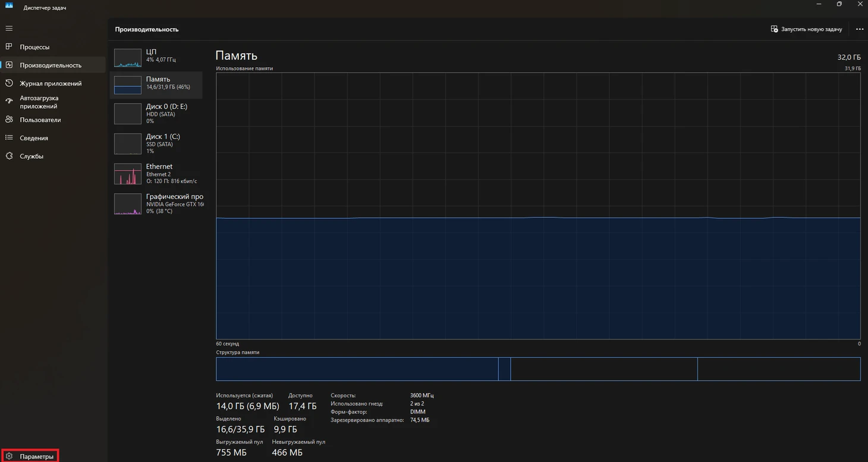Click the DIMM form-factor value
The image size is (868, 462).
pyautogui.click(x=418, y=412)
